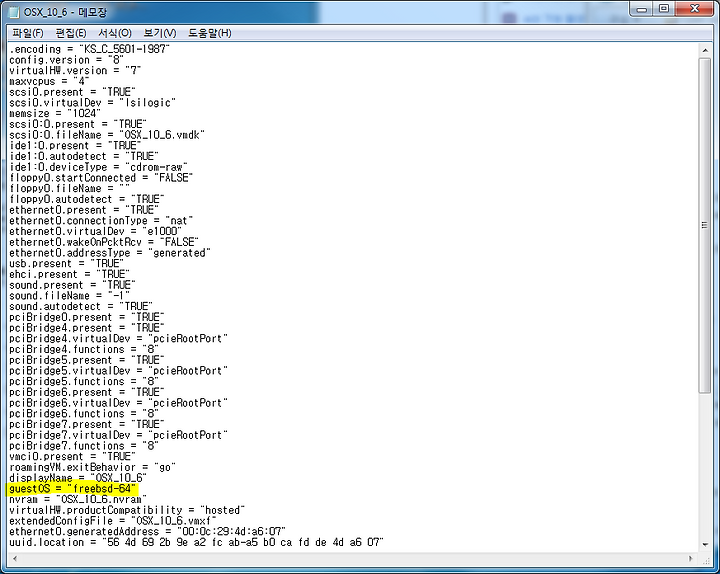
Task: Click the pciBridge6.virtualDev line
Action: click(x=118, y=403)
